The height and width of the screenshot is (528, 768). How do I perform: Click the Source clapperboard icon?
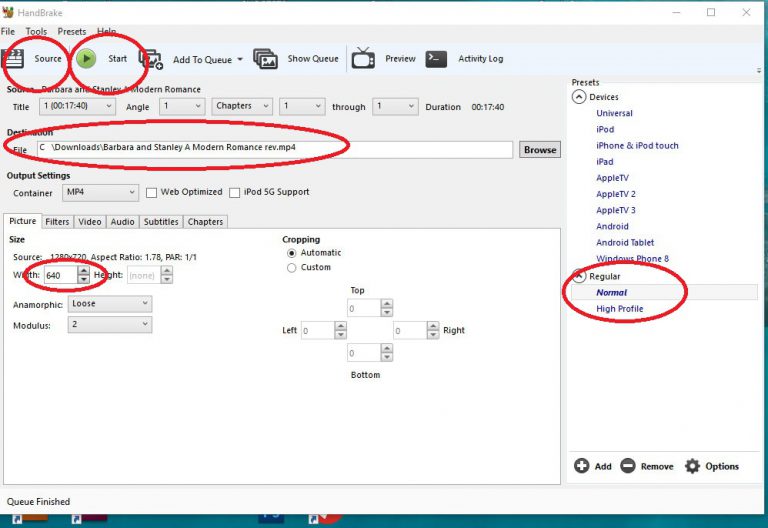point(13,59)
